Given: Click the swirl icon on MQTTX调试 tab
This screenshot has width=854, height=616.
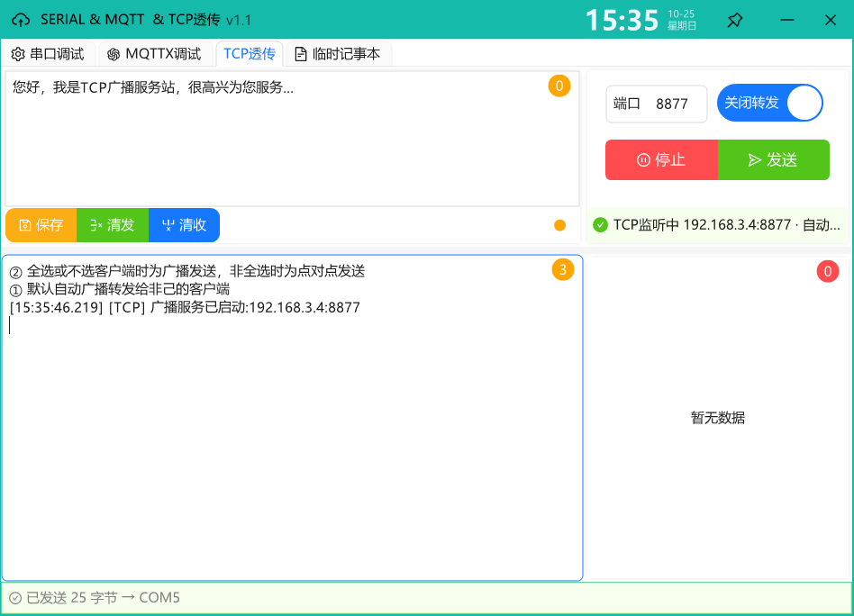Looking at the screenshot, I should [114, 54].
